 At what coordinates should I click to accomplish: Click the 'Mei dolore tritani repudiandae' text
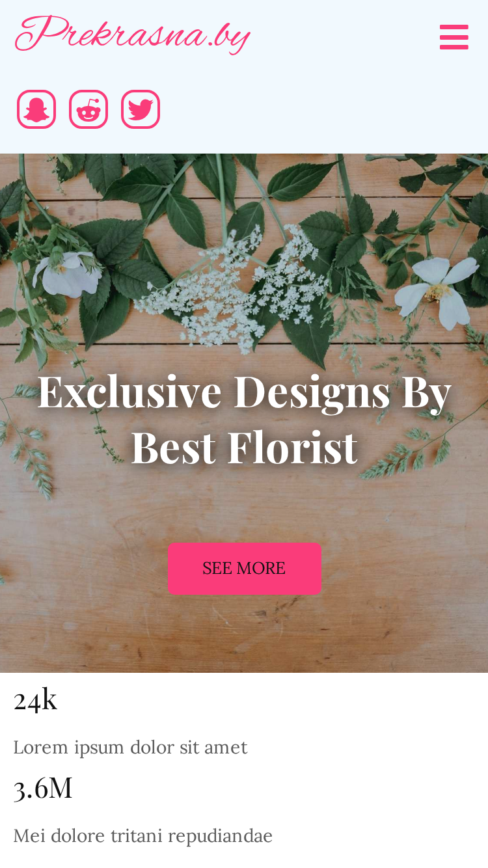[x=143, y=835]
